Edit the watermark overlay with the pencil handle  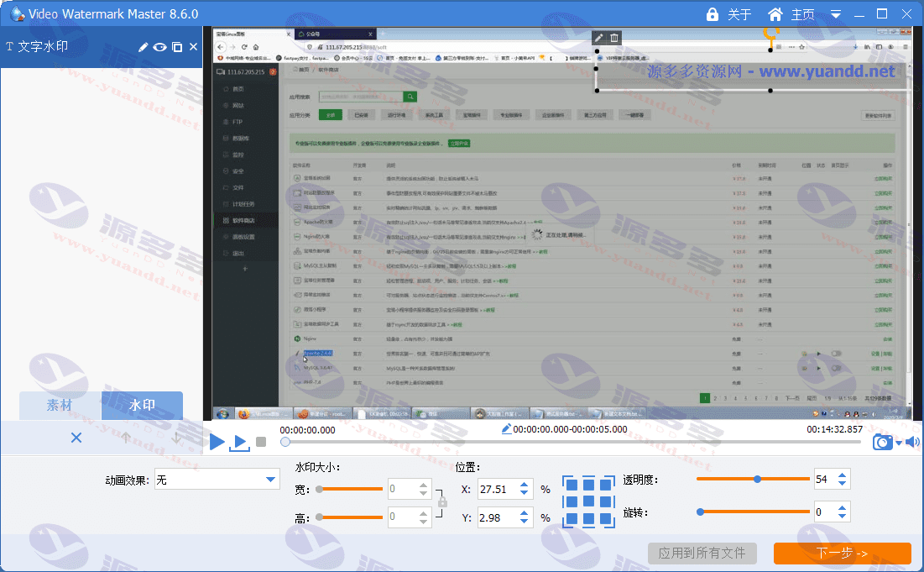point(598,38)
